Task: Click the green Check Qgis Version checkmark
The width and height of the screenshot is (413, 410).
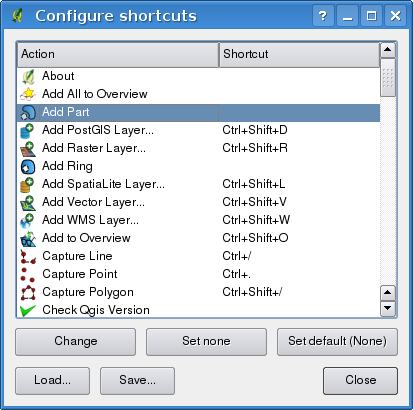Action: [x=28, y=310]
